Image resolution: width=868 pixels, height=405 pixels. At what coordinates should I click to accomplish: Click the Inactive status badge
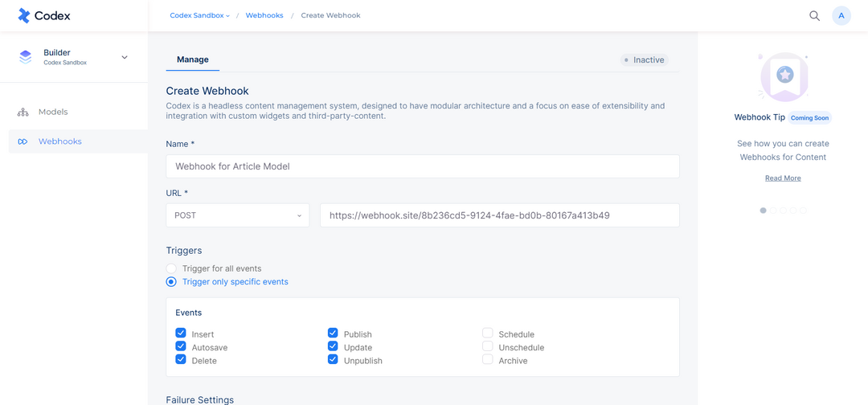645,59
